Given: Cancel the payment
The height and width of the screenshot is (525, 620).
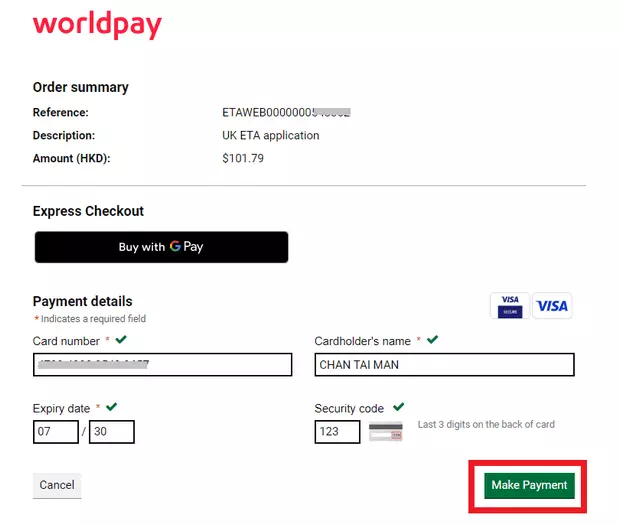Looking at the screenshot, I should pyautogui.click(x=57, y=485).
